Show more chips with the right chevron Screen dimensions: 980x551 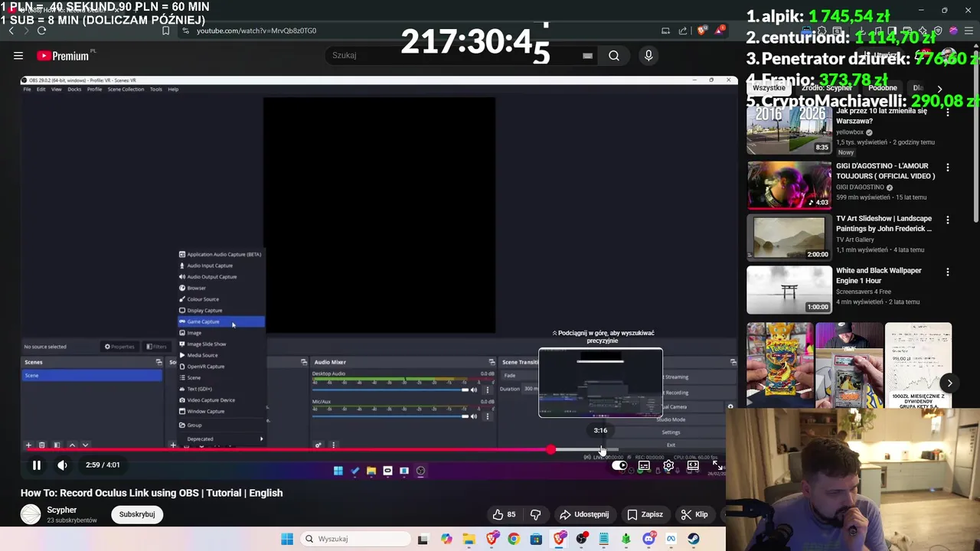939,89
